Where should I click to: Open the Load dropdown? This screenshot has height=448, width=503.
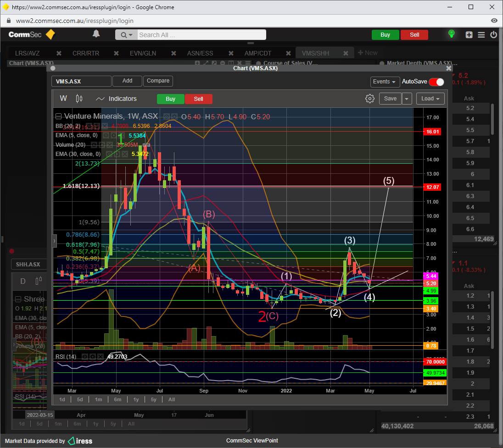[x=430, y=99]
